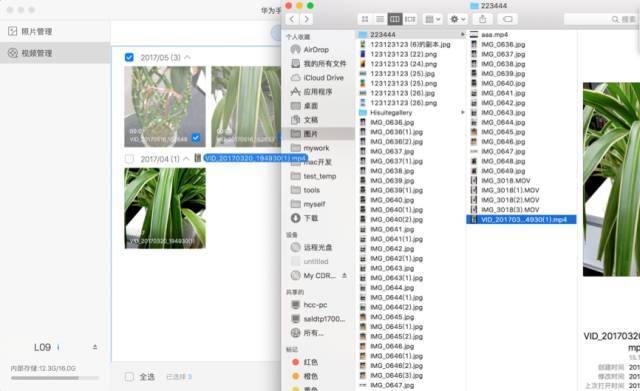Viewport: 640px width, 391px height.
Task: Select the 红色 tag
Action: pyautogui.click(x=304, y=362)
